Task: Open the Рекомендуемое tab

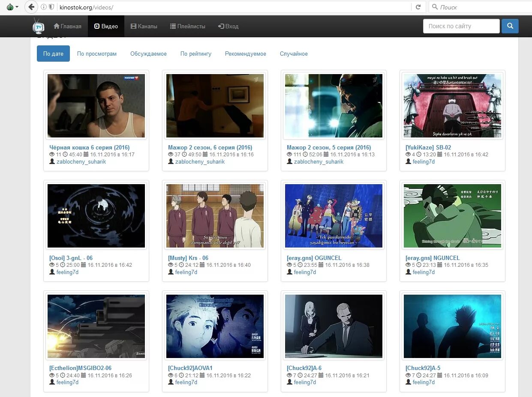Action: tap(246, 54)
